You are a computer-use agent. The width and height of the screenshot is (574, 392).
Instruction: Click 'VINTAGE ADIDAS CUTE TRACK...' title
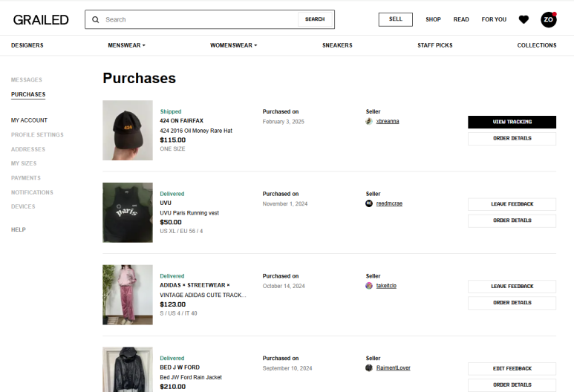pos(203,295)
